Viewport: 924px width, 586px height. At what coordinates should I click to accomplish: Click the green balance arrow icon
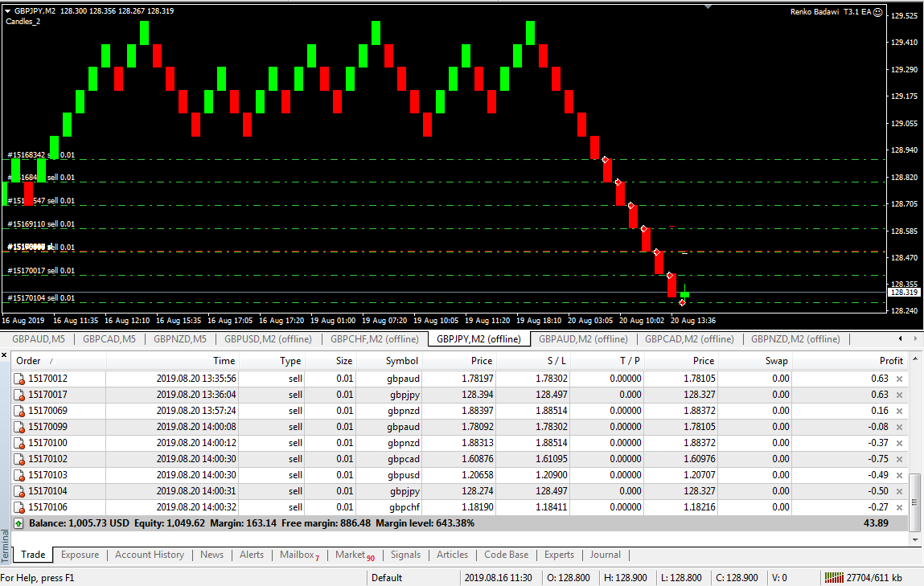(19, 523)
